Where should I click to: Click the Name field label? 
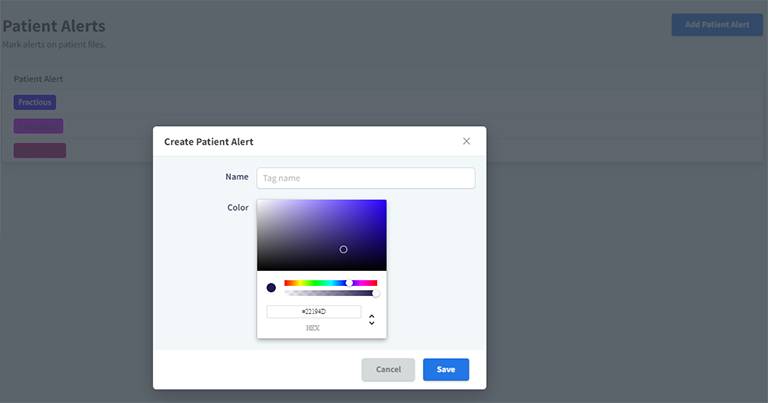[x=237, y=177]
